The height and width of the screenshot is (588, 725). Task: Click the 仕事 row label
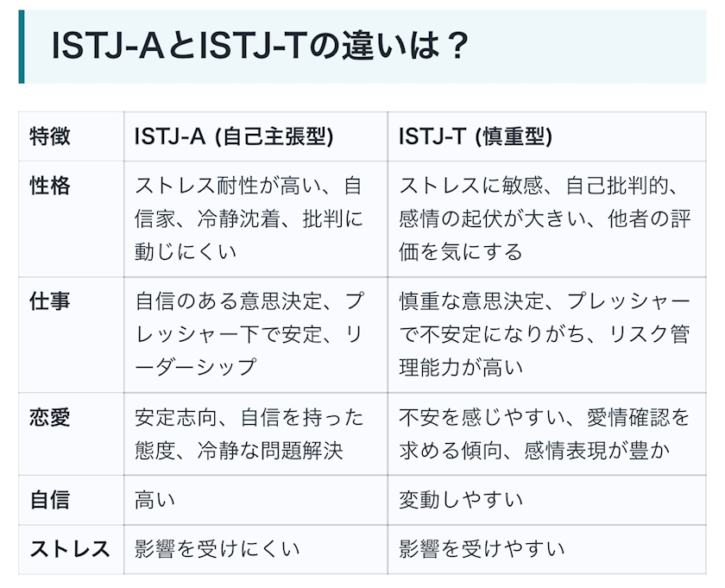click(50, 301)
